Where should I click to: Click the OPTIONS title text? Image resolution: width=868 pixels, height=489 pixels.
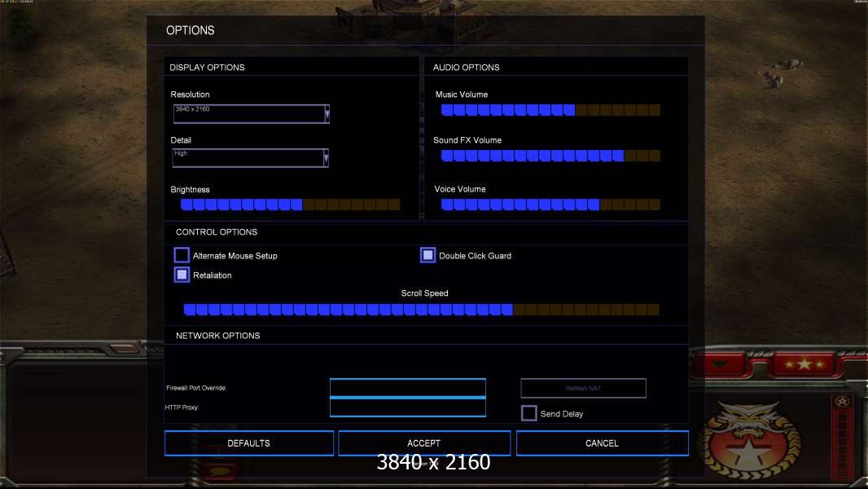(x=191, y=30)
